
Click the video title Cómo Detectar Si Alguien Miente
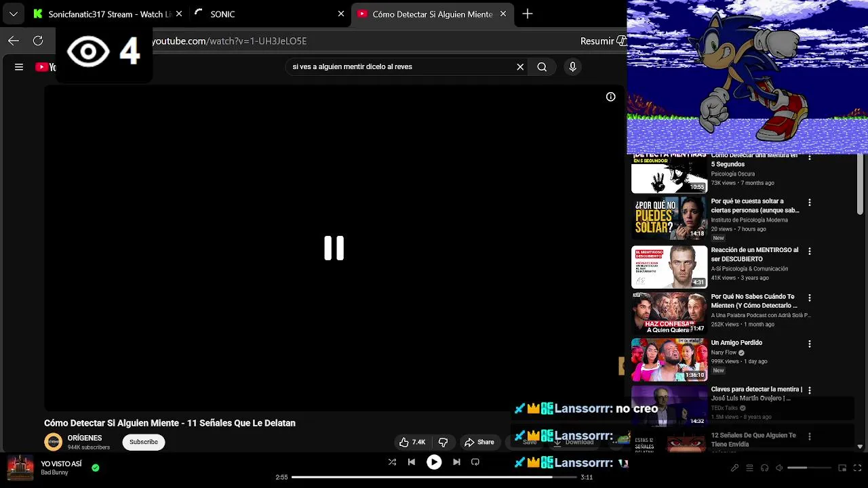(x=170, y=423)
